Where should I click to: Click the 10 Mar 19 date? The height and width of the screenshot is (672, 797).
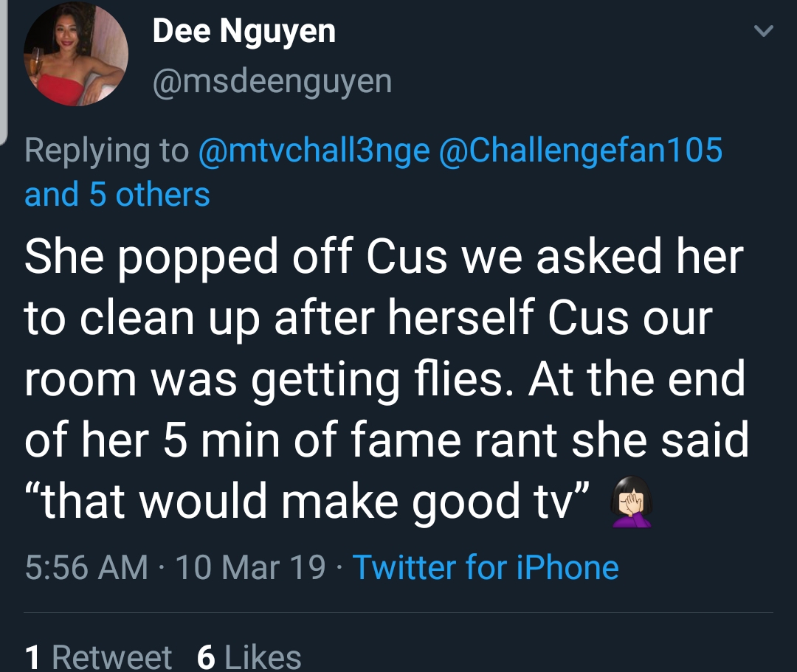click(250, 567)
